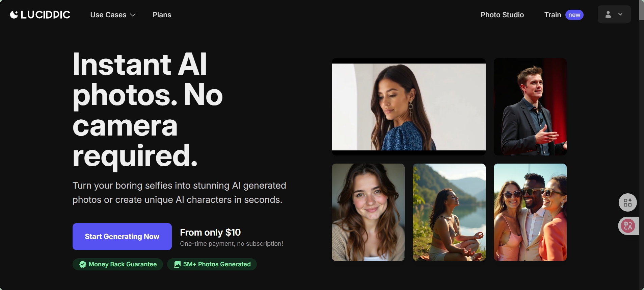The image size is (644, 290).
Task: Click the LUCIDPIC brand name link
Action: pos(46,15)
